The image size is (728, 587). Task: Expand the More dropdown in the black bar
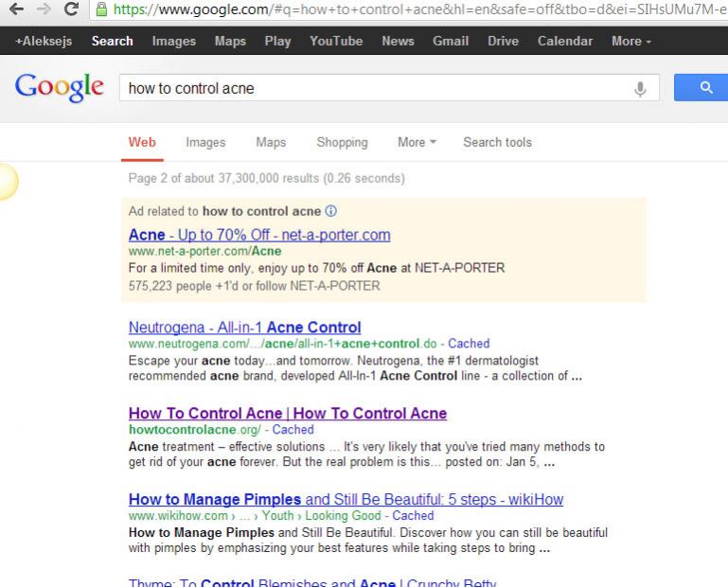coord(631,41)
